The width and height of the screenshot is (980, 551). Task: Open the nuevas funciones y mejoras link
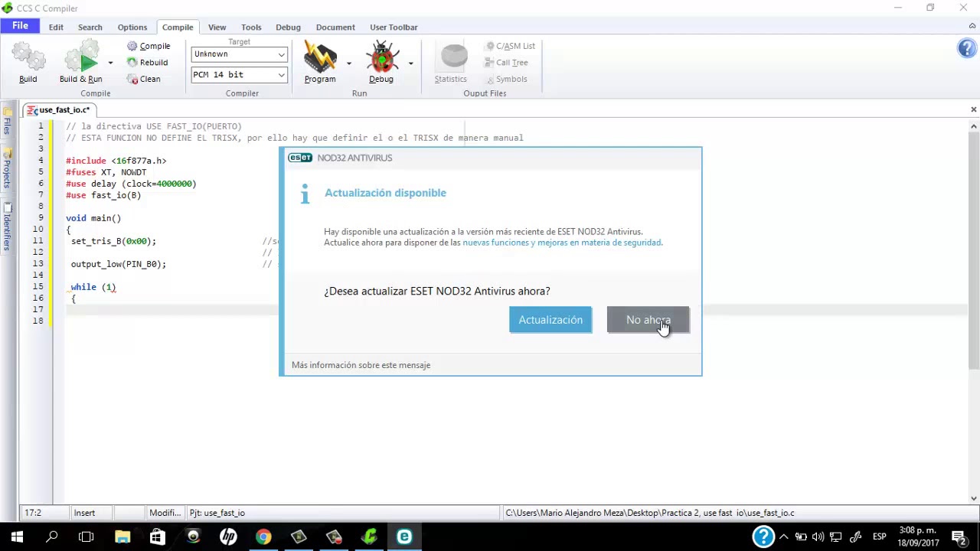[562, 243]
